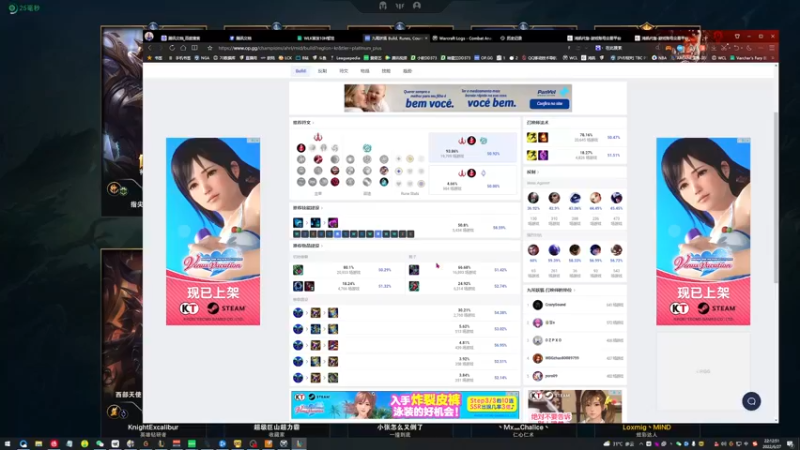The image size is (800, 450).
Task: Expand the skill build section header
Action: tap(308, 208)
